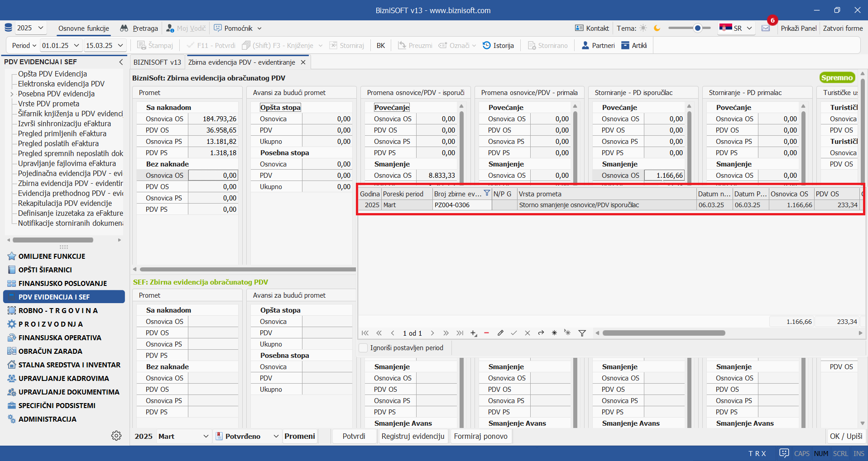
Task: Open the Osnovne funkcije menu
Action: pos(84,28)
